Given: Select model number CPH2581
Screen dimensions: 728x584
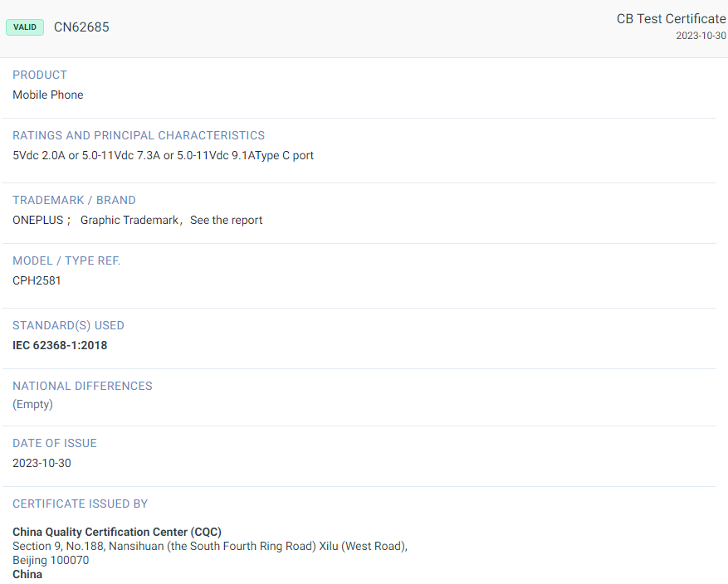Looking at the screenshot, I should click(x=37, y=280).
